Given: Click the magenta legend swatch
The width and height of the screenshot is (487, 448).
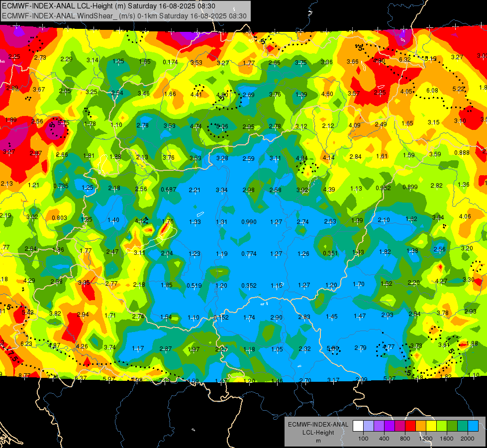Looking at the screenshot, I should coord(400,426).
